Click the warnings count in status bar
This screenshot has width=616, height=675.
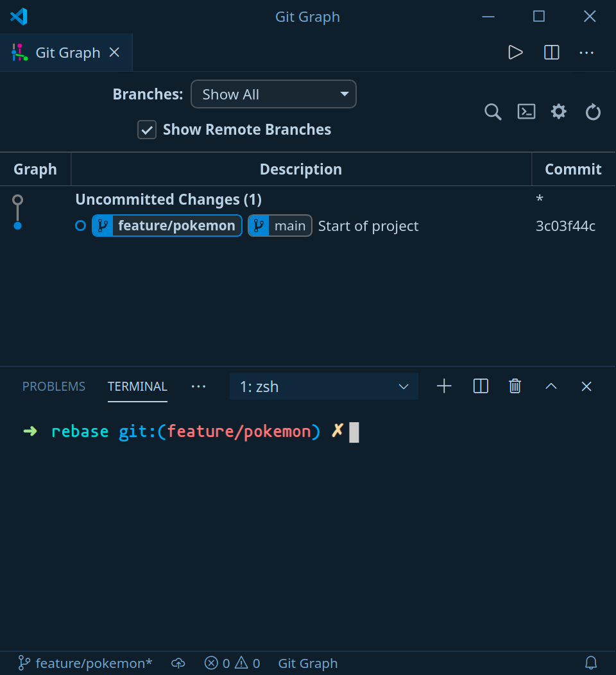pyautogui.click(x=247, y=663)
